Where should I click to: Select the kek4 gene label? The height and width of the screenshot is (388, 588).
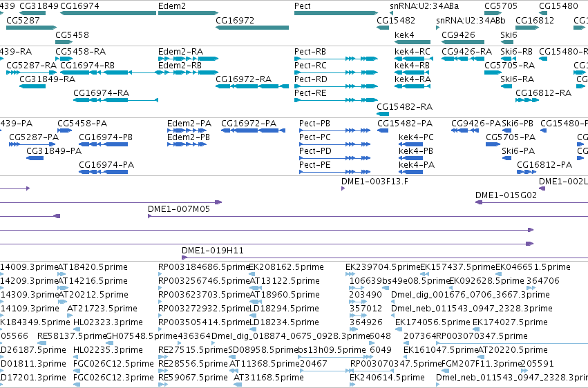tap(404, 35)
